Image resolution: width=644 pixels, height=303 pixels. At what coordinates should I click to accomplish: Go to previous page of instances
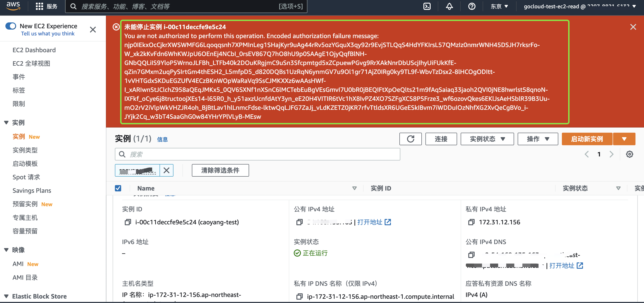click(x=587, y=154)
